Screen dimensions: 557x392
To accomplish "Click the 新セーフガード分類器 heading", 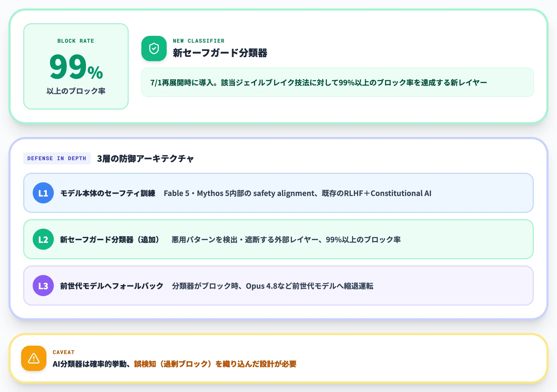I will [x=220, y=53].
